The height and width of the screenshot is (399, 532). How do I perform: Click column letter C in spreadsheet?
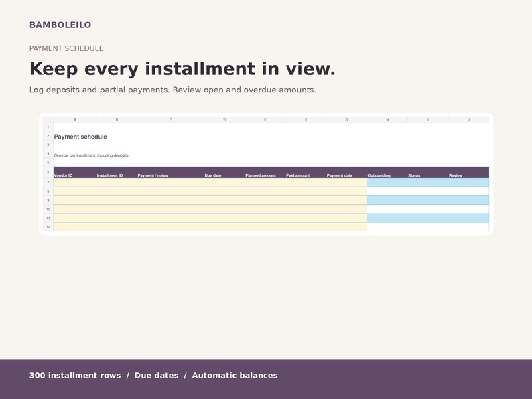click(171, 120)
